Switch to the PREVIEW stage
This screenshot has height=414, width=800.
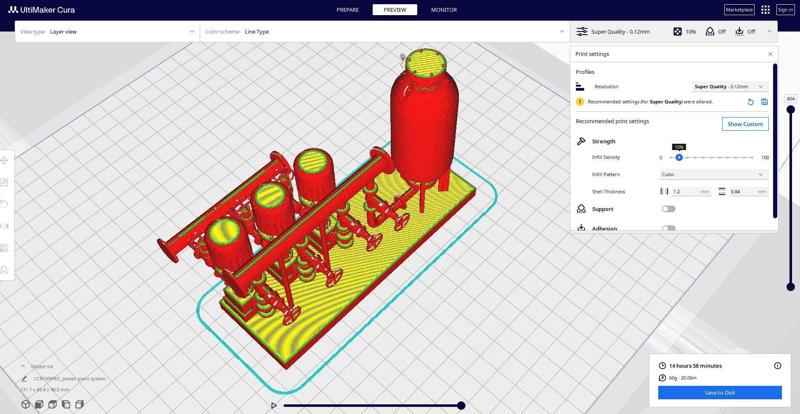[395, 10]
